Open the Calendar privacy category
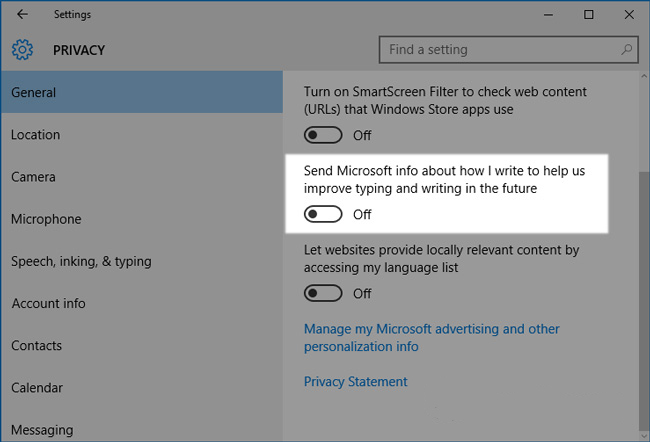The height and width of the screenshot is (442, 650). [x=142, y=388]
